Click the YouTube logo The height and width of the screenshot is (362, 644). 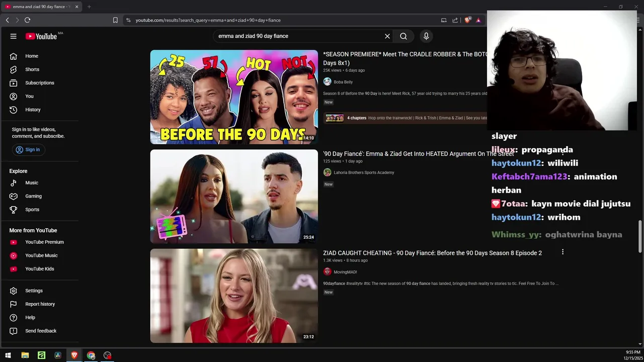(x=41, y=36)
